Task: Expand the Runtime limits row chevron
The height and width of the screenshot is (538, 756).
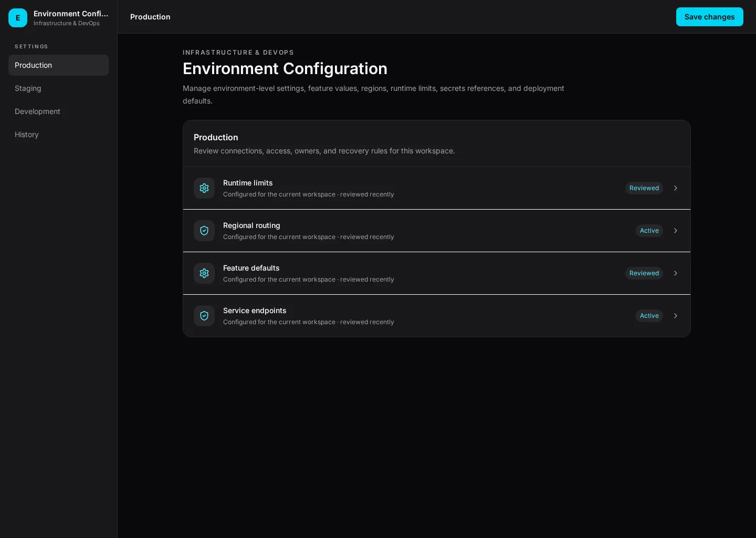Action: click(676, 188)
